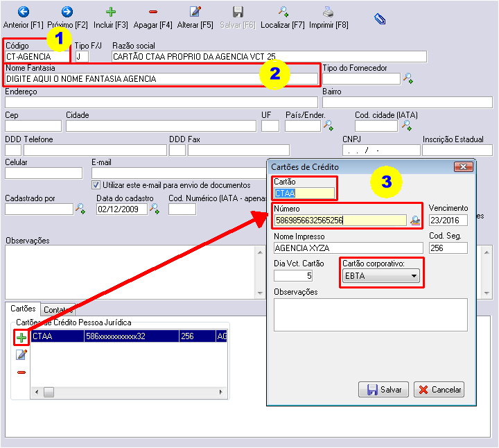Toggle Utilizar este e-mail para envio checkbox

click(x=96, y=184)
